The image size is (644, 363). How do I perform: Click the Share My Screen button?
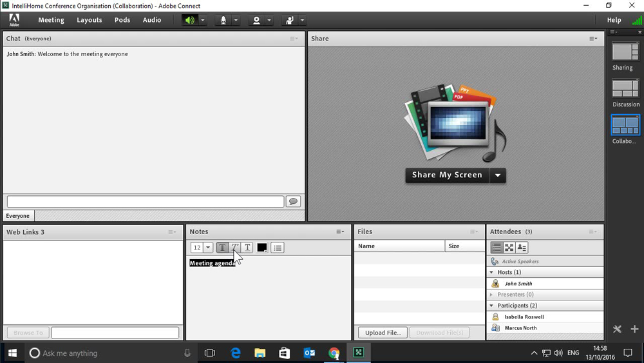click(x=447, y=175)
